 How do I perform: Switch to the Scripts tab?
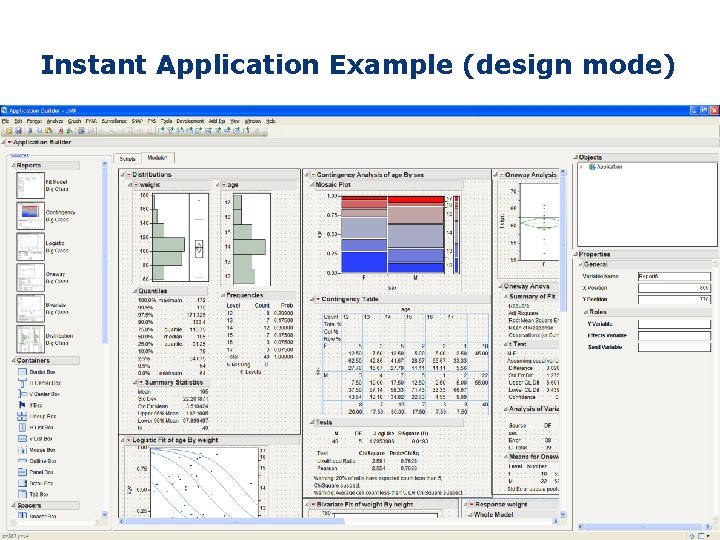click(128, 159)
